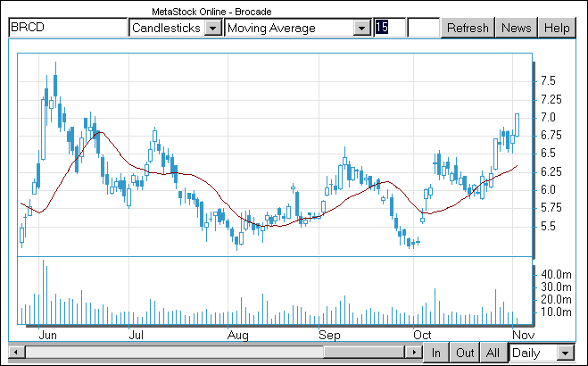Click the Jul label on the date axis
The height and width of the screenshot is (366, 588).
(x=136, y=335)
